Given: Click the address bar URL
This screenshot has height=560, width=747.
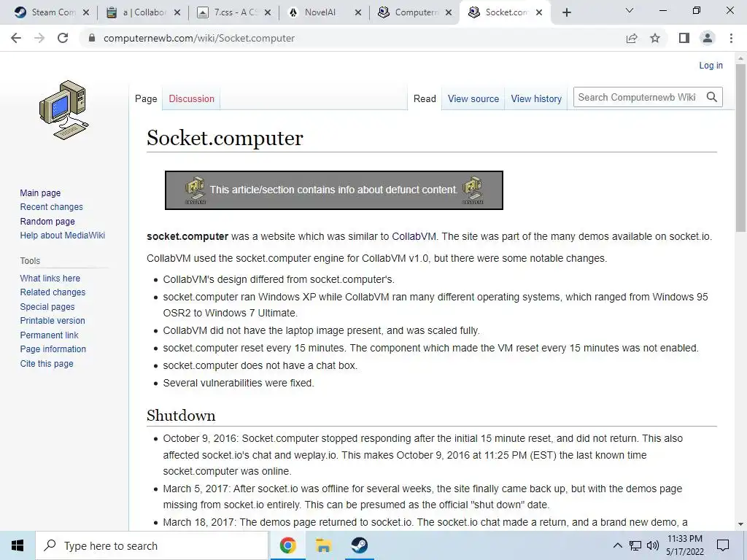Looking at the screenshot, I should click(199, 38).
